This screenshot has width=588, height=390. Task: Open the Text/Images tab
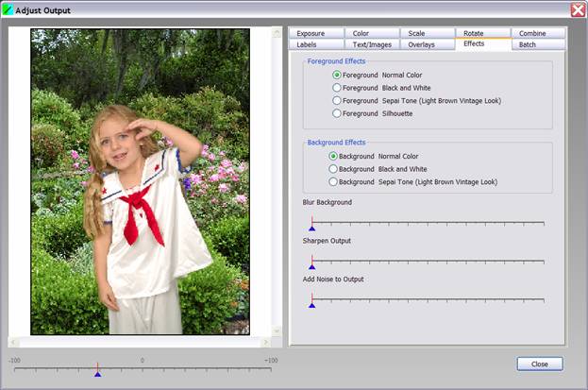pos(372,44)
